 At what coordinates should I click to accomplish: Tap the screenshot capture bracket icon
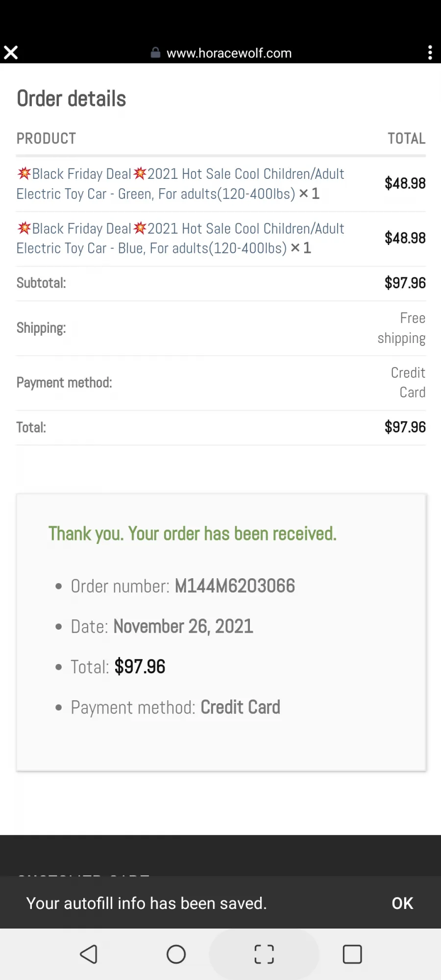tap(264, 954)
